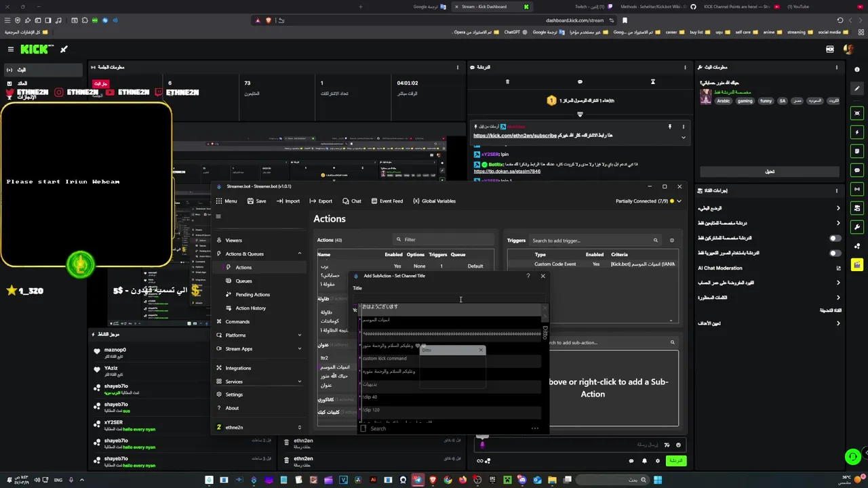Close the small Ditto popup
The height and width of the screenshot is (488, 868).
(x=481, y=350)
